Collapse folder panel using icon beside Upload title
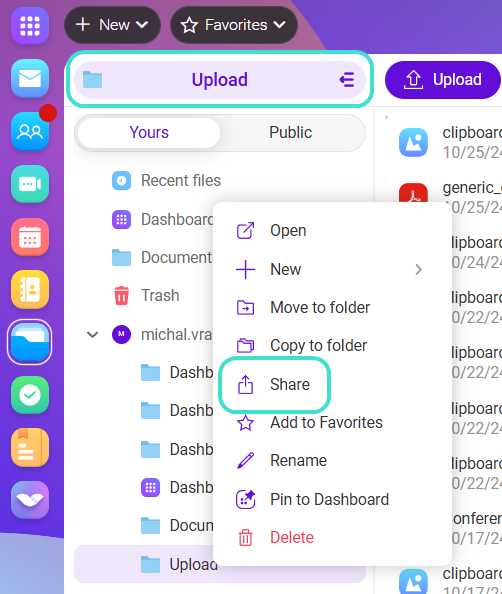Image resolution: width=502 pixels, height=594 pixels. pos(347,80)
